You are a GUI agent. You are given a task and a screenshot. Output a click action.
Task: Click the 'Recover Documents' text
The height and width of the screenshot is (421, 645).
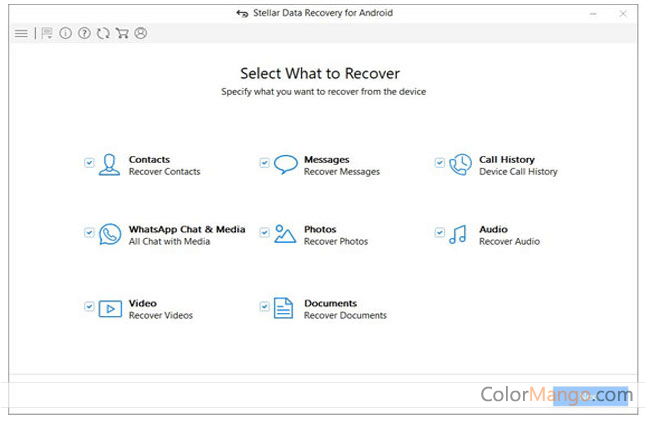(346, 316)
